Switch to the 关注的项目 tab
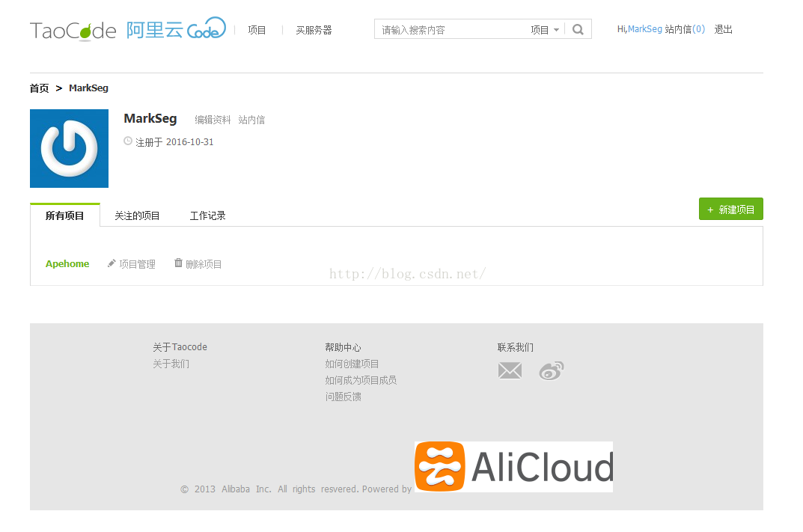This screenshot has height=532, width=803. 137,215
